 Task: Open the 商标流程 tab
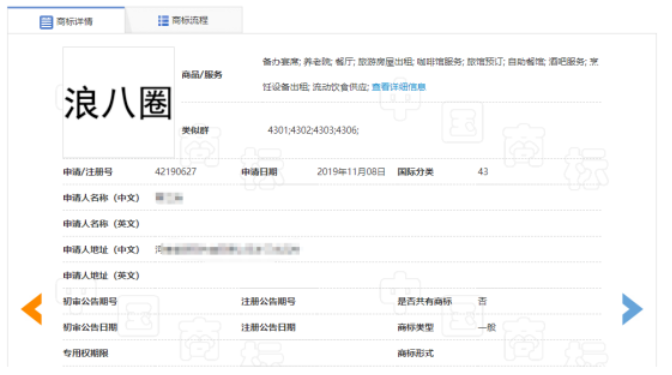click(183, 20)
